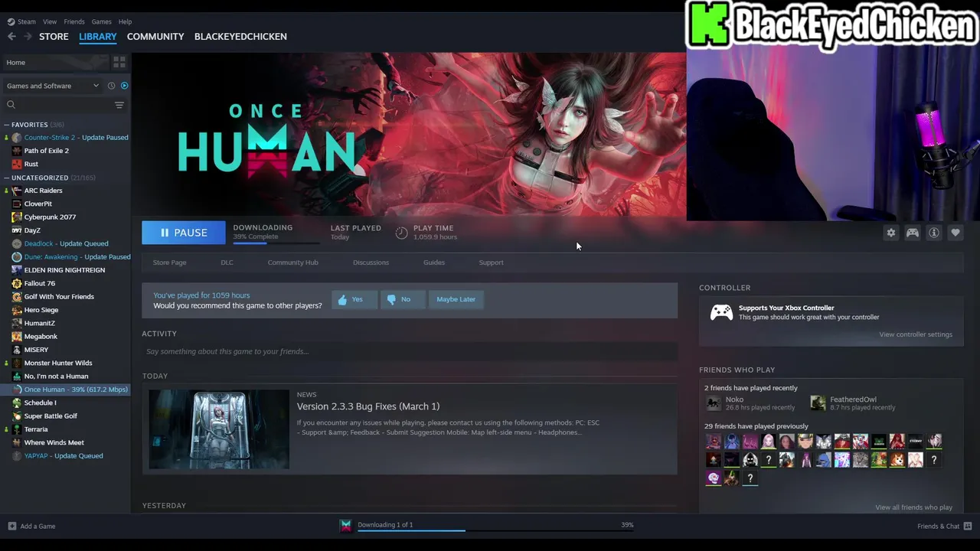
Task: Choose Maybe Later on recommendation prompt
Action: pos(456,299)
